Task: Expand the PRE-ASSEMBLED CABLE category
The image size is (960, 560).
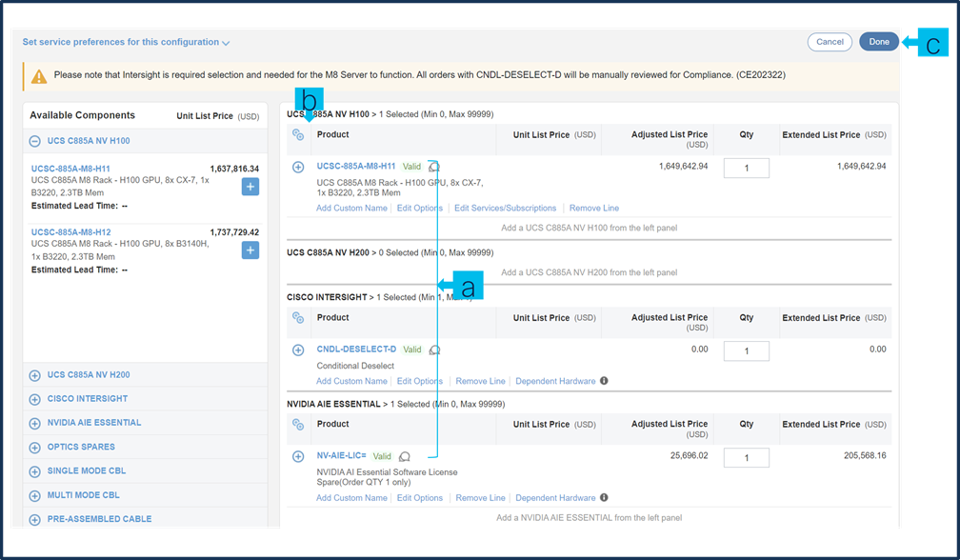Action: click(x=35, y=520)
